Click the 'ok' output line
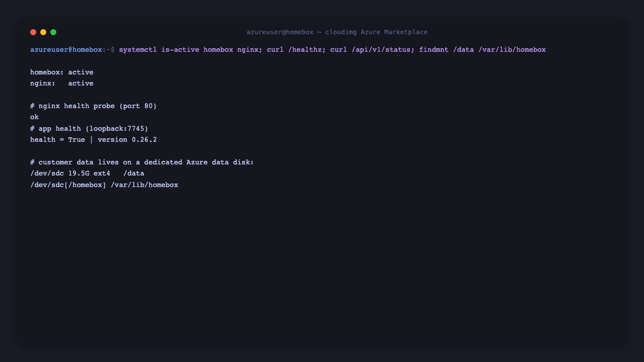This screenshot has width=644, height=362. click(x=34, y=117)
